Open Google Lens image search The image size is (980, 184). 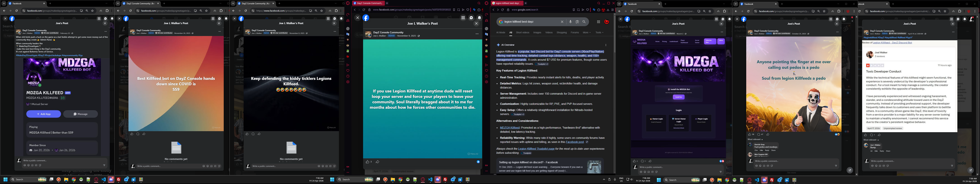(x=577, y=22)
